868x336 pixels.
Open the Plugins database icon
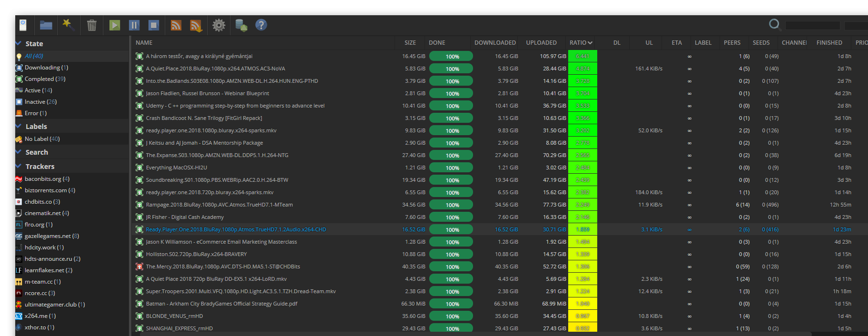(241, 25)
